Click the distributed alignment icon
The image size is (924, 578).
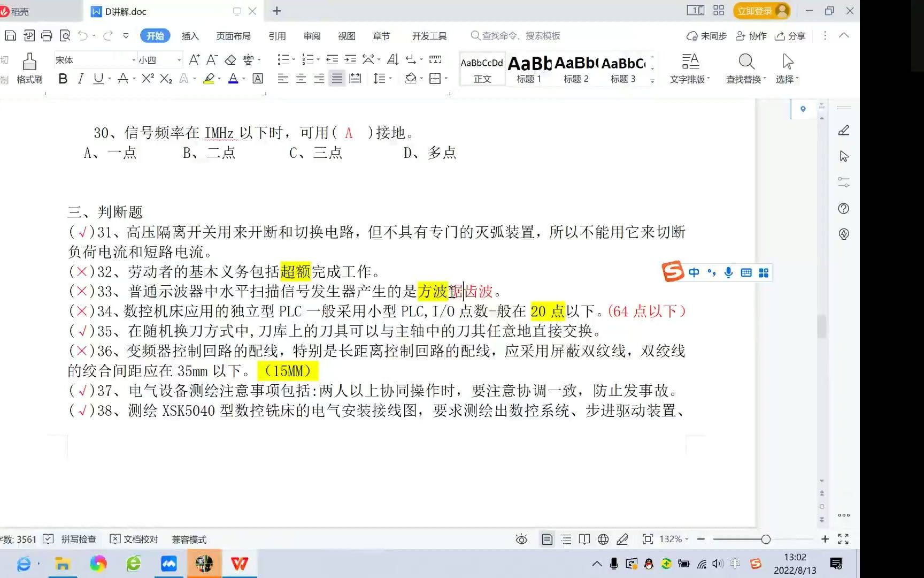355,79
